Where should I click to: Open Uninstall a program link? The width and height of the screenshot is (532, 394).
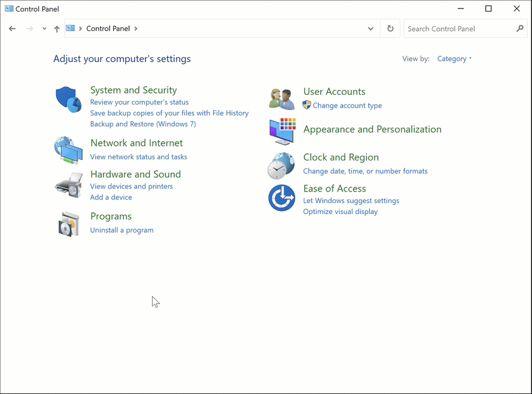(x=122, y=230)
